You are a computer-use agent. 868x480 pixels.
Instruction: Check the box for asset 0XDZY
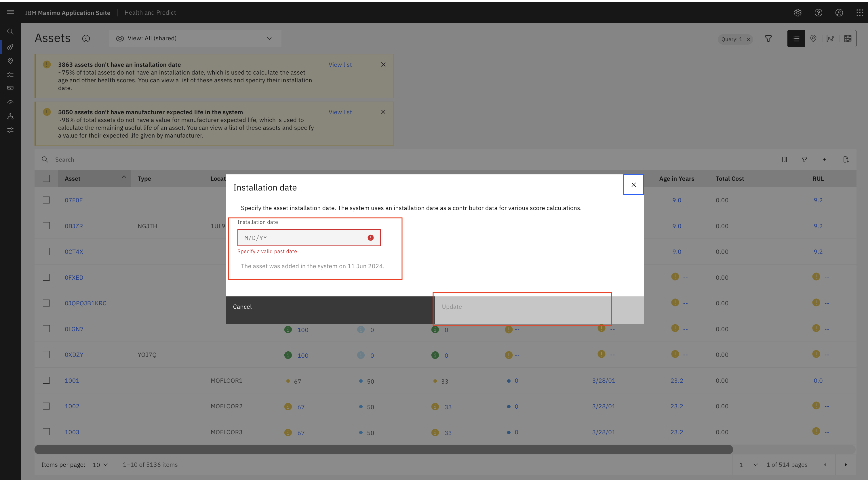46,355
